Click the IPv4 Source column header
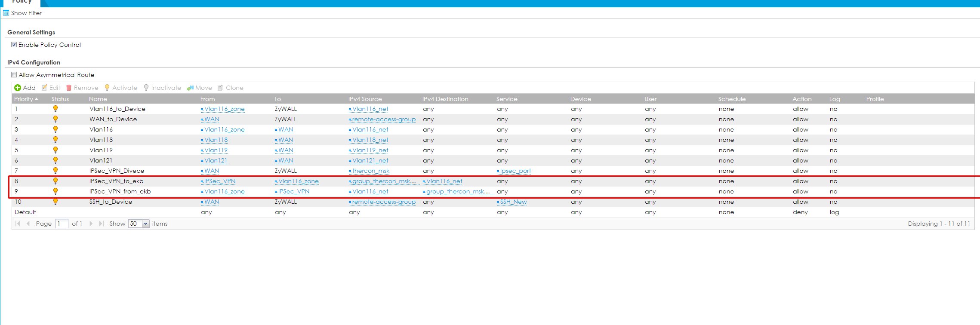 click(365, 99)
